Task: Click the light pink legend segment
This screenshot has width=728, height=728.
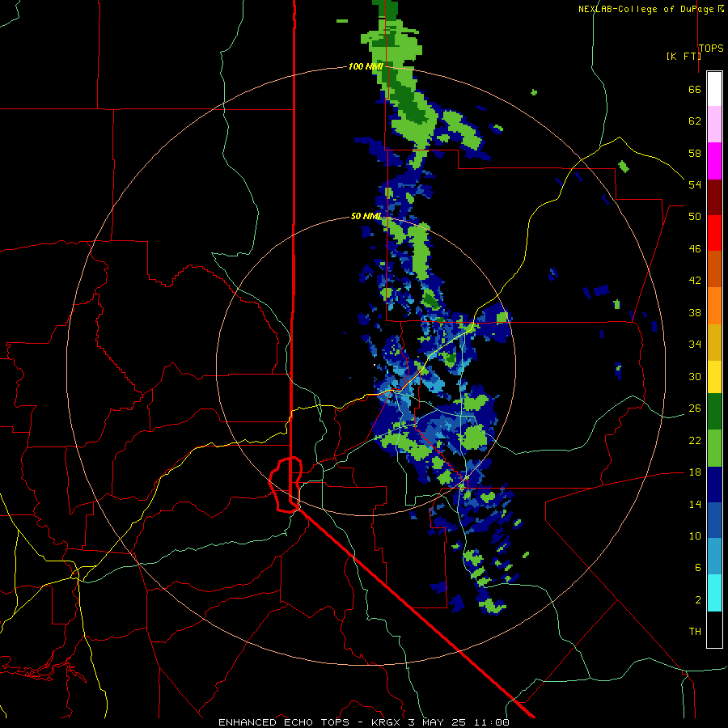Action: pyautogui.click(x=714, y=125)
